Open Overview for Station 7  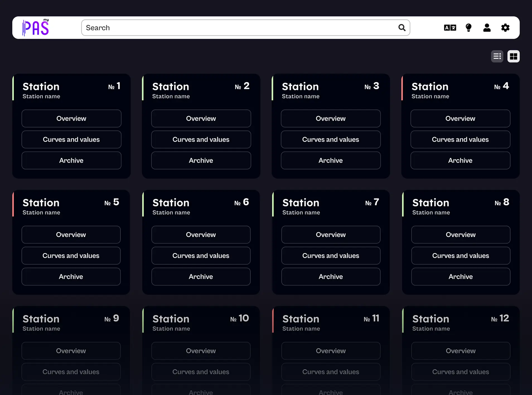coord(331,235)
